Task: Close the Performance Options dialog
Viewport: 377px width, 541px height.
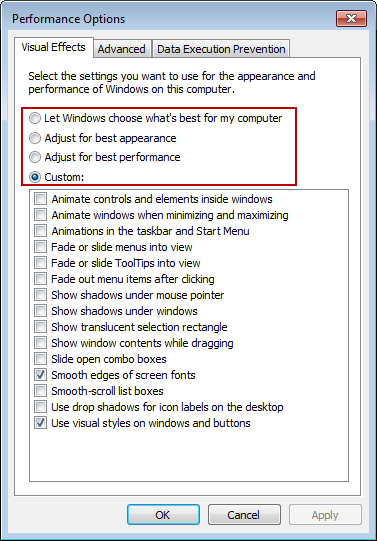Action: click(351, 18)
